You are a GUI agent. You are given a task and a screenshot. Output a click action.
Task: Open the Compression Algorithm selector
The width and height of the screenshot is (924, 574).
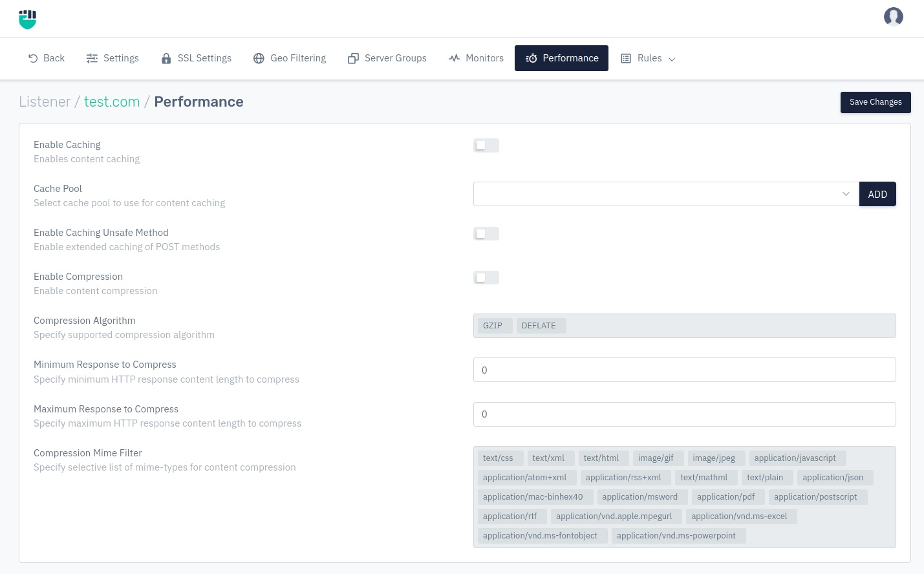[x=684, y=326]
